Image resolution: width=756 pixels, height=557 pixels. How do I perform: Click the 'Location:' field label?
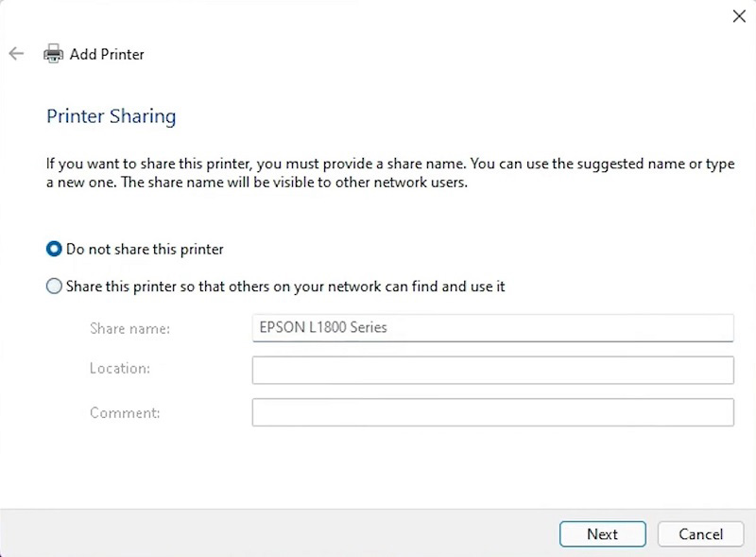(120, 368)
